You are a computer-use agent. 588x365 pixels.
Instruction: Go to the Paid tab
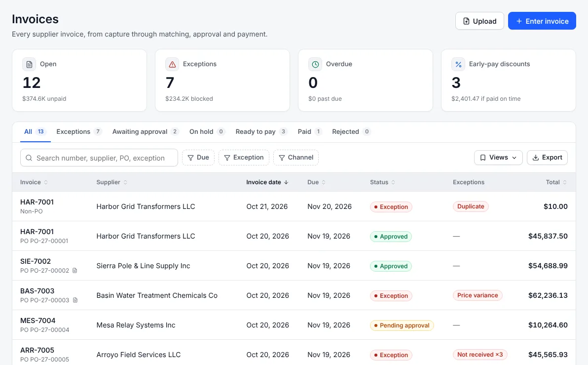pos(310,131)
